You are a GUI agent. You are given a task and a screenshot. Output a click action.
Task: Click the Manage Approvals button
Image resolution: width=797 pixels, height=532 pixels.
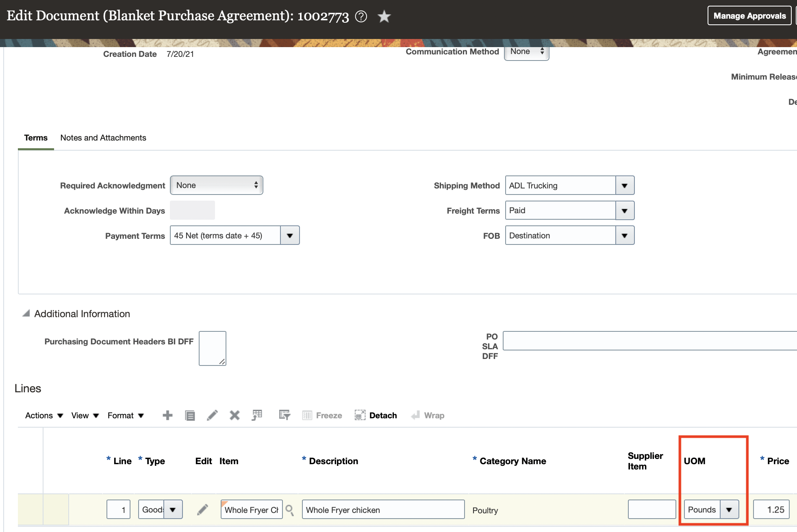click(749, 16)
